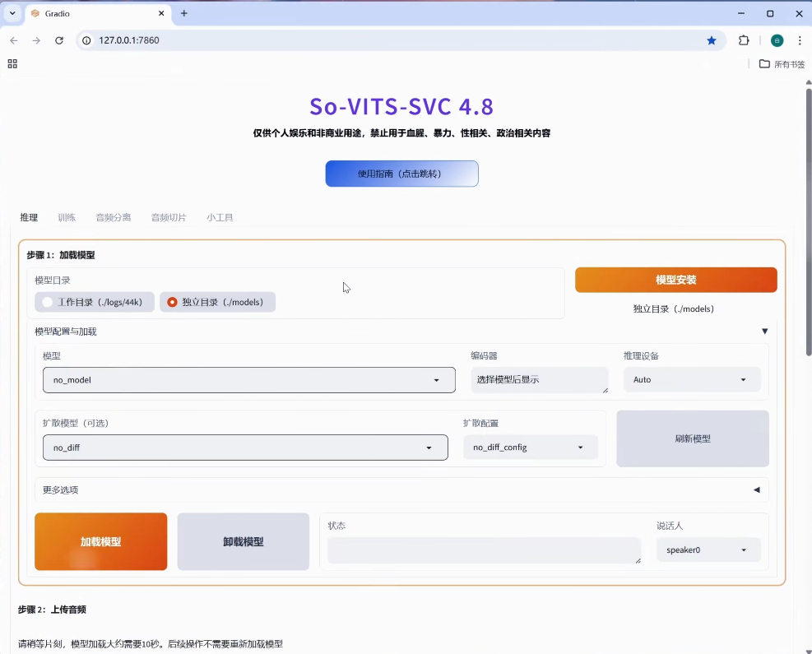Screen dimensions: 812x654
Task: Select 独立目录 (./models) radio option
Action: [217, 302]
